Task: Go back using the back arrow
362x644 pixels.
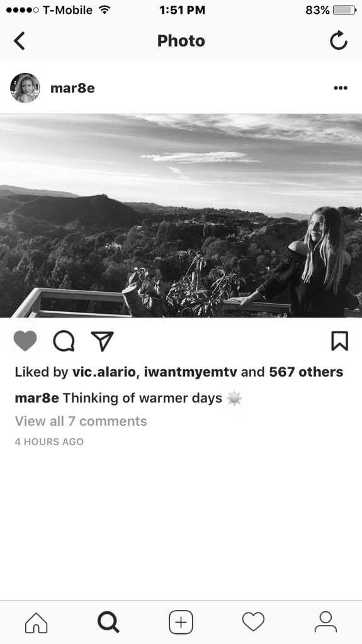Action: [x=20, y=41]
